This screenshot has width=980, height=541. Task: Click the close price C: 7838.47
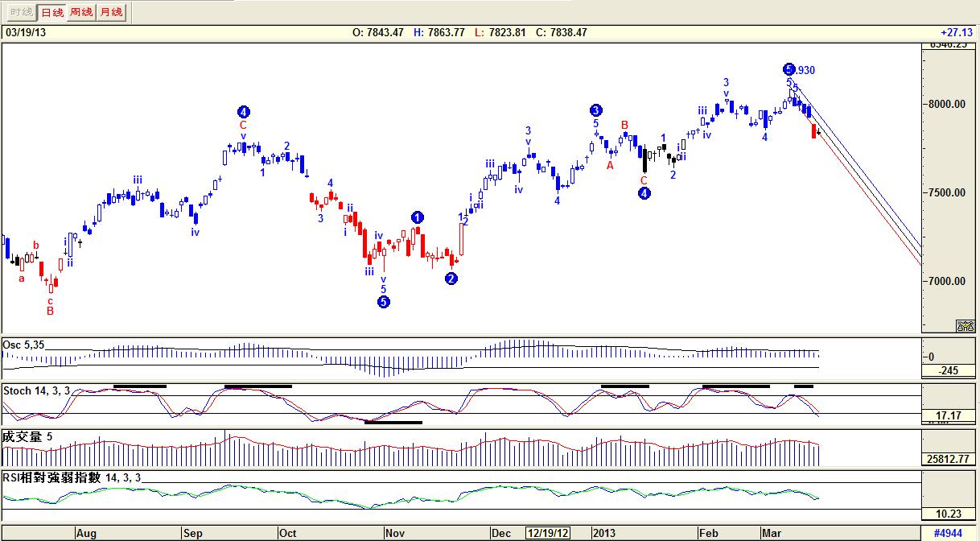[x=562, y=33]
